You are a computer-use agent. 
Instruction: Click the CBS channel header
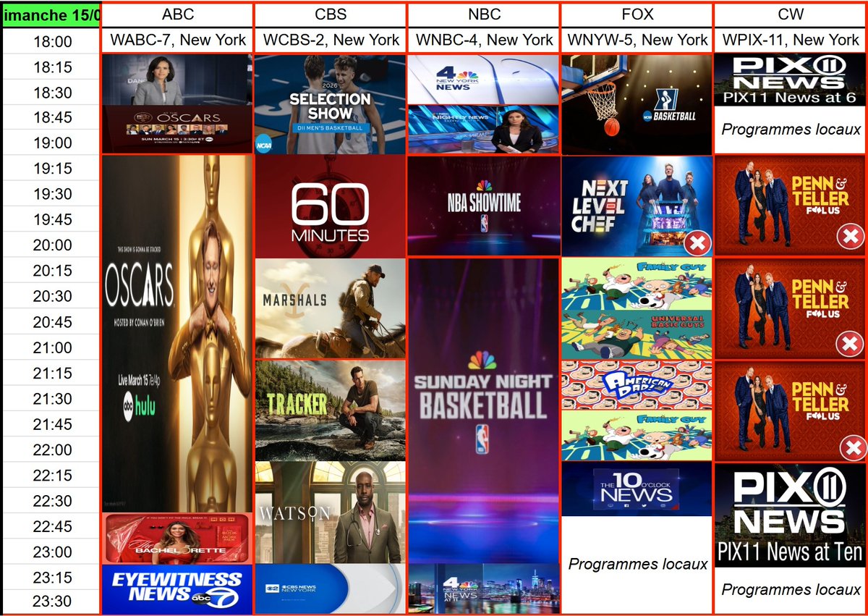pos(331,14)
